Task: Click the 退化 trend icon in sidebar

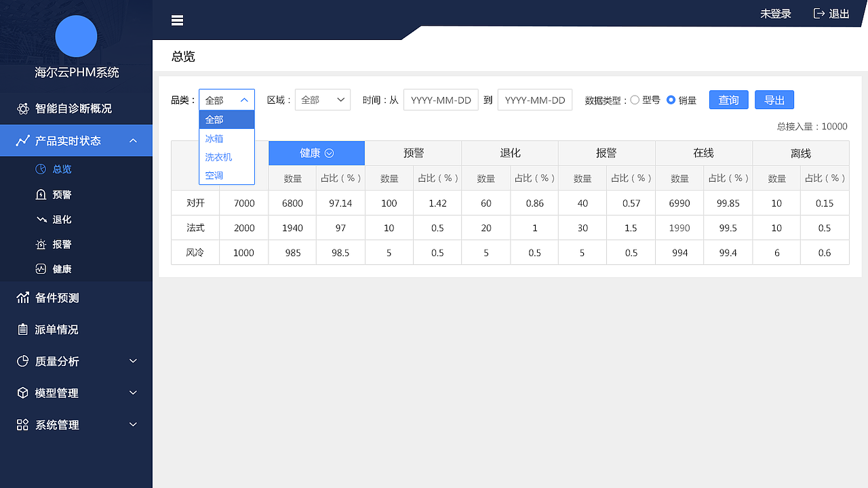Action: coord(41,220)
